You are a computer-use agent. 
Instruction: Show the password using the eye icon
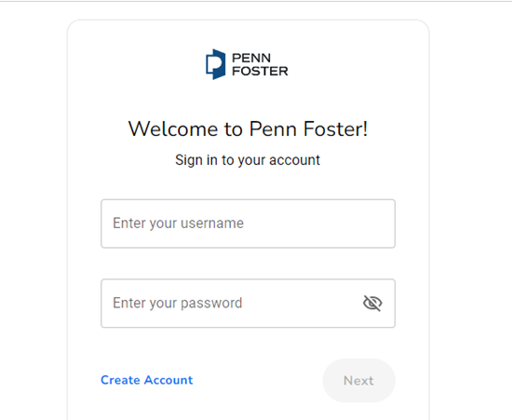click(x=372, y=303)
